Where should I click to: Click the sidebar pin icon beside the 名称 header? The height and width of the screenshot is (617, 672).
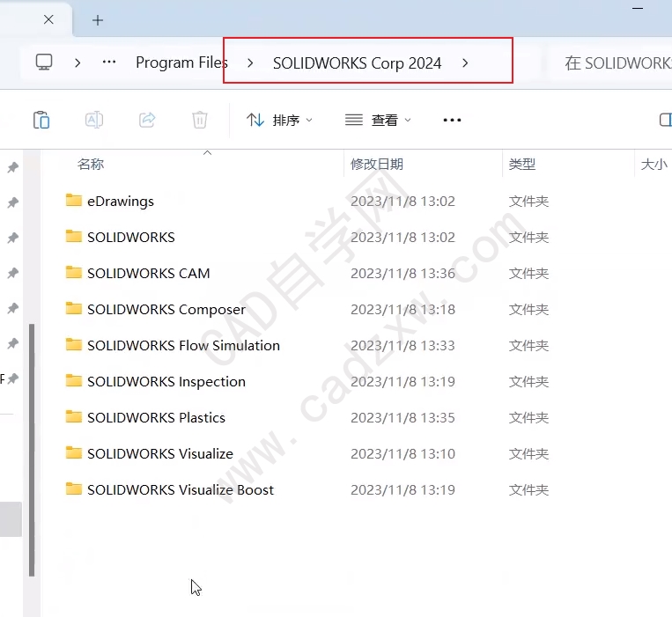tap(13, 167)
